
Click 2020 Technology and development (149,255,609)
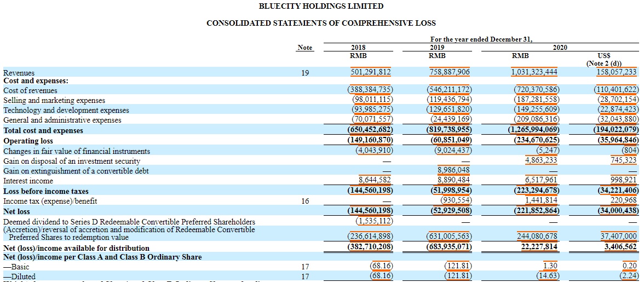[537, 110]
